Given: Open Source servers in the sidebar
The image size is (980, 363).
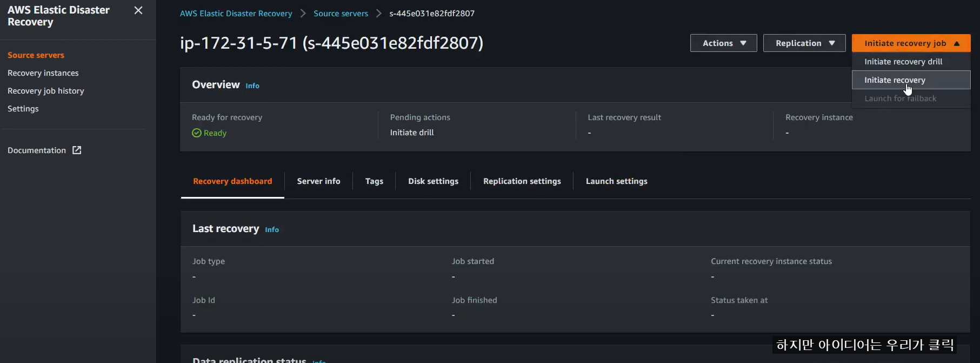Looking at the screenshot, I should tap(36, 55).
